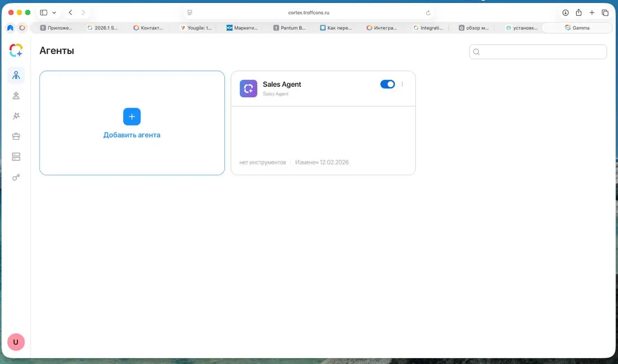
Task: Open the Sales Agent card title
Action: (281, 84)
